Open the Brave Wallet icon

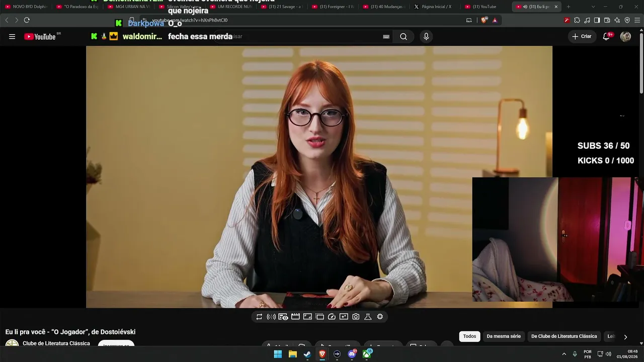click(x=607, y=20)
